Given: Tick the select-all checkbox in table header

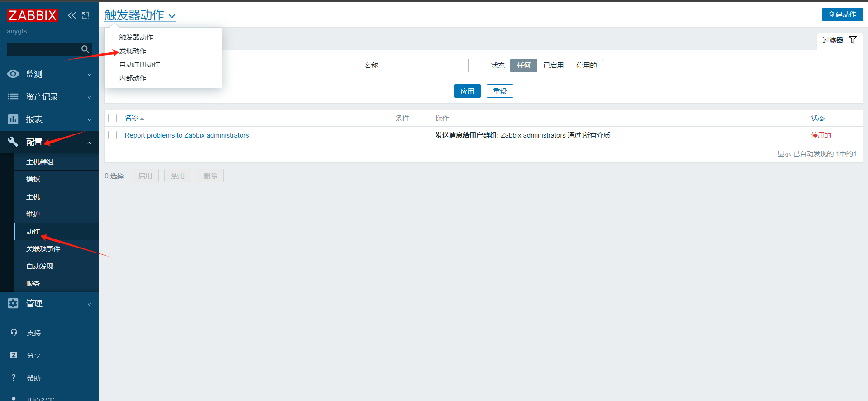Looking at the screenshot, I should (x=113, y=118).
